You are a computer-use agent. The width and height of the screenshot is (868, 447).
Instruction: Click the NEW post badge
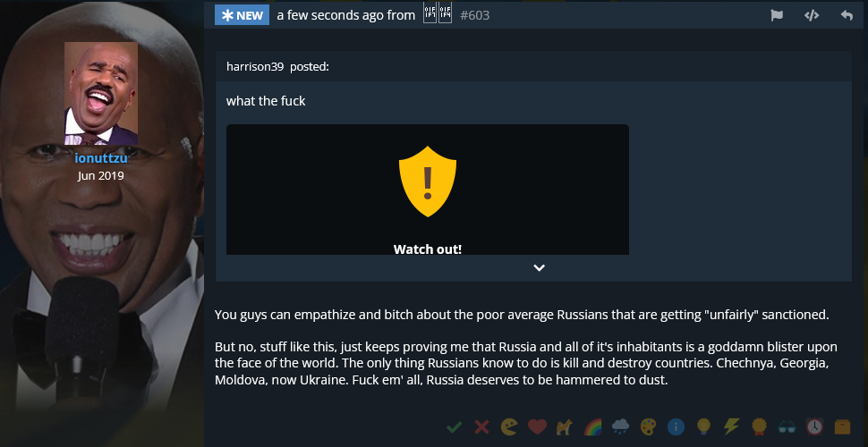(x=242, y=15)
